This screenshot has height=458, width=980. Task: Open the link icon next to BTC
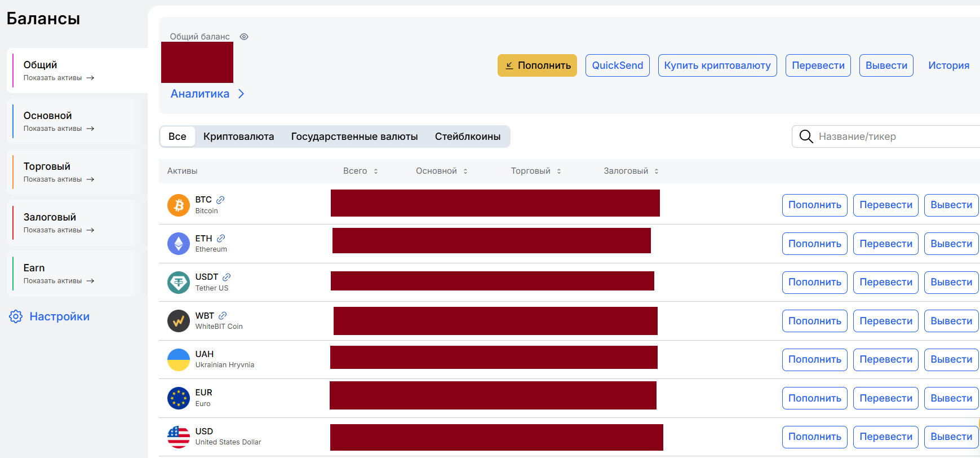tap(220, 200)
